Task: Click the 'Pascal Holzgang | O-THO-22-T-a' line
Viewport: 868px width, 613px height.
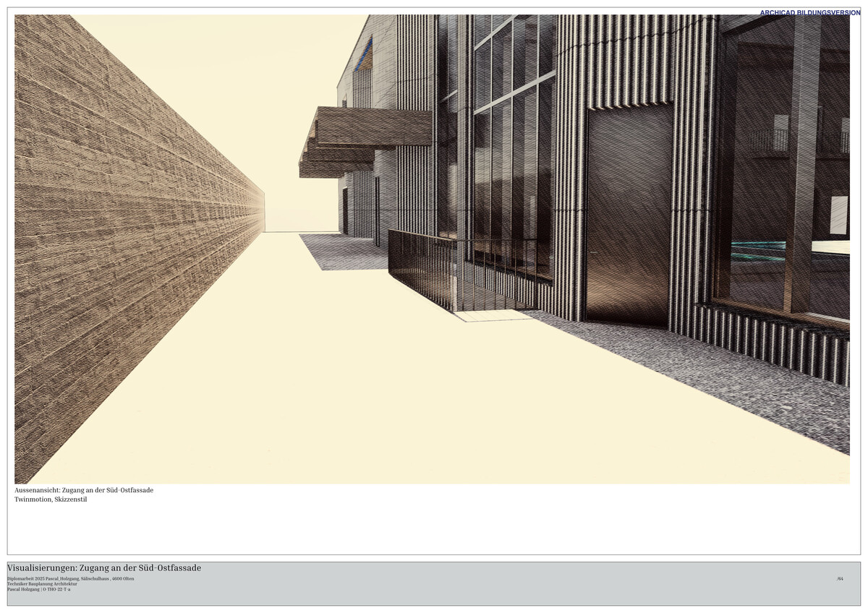Action: coord(38,590)
